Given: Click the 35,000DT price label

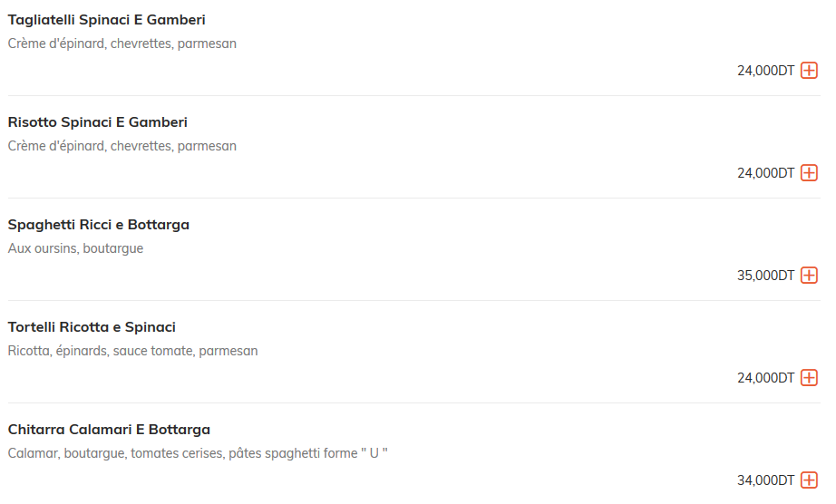Looking at the screenshot, I should [x=765, y=276].
